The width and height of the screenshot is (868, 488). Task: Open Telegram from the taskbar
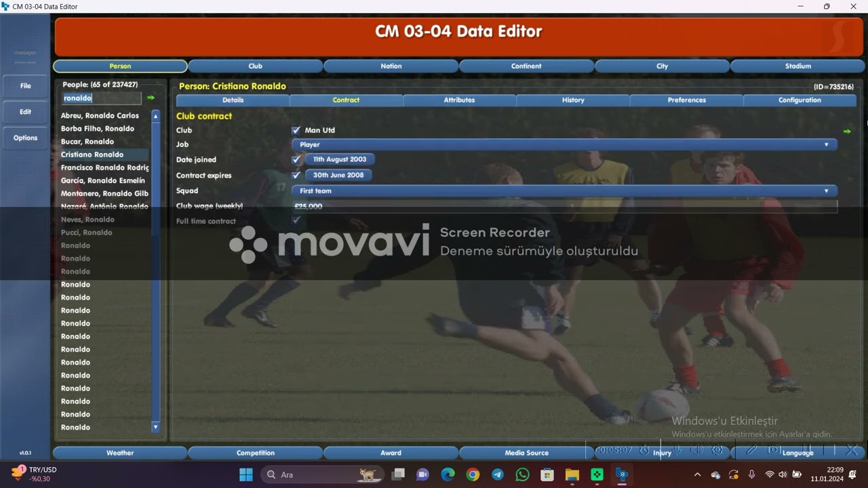click(x=497, y=474)
